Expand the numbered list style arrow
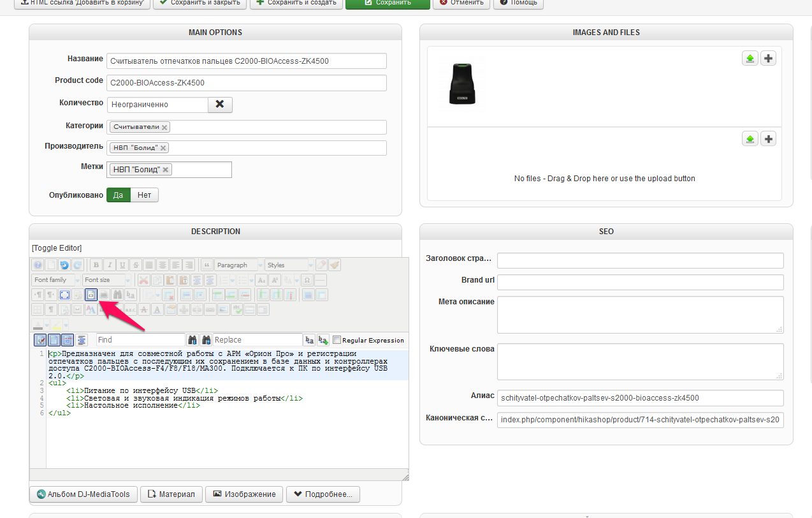Viewport: 812px width, 518px height. pos(233,280)
